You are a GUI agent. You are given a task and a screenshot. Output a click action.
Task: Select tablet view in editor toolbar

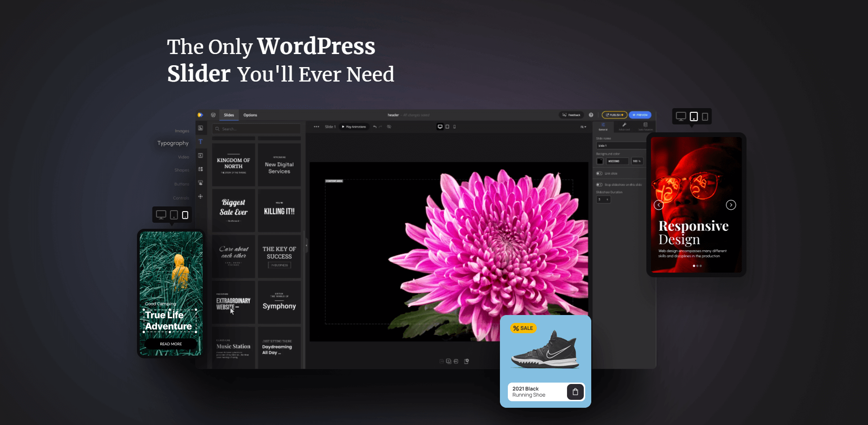pyautogui.click(x=447, y=127)
